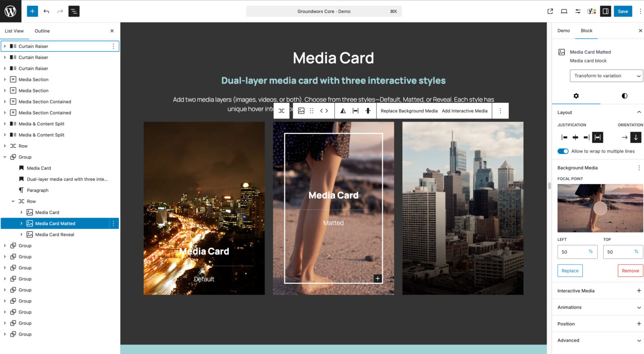
Task: Collapse the Layout panel
Action: [x=639, y=112]
